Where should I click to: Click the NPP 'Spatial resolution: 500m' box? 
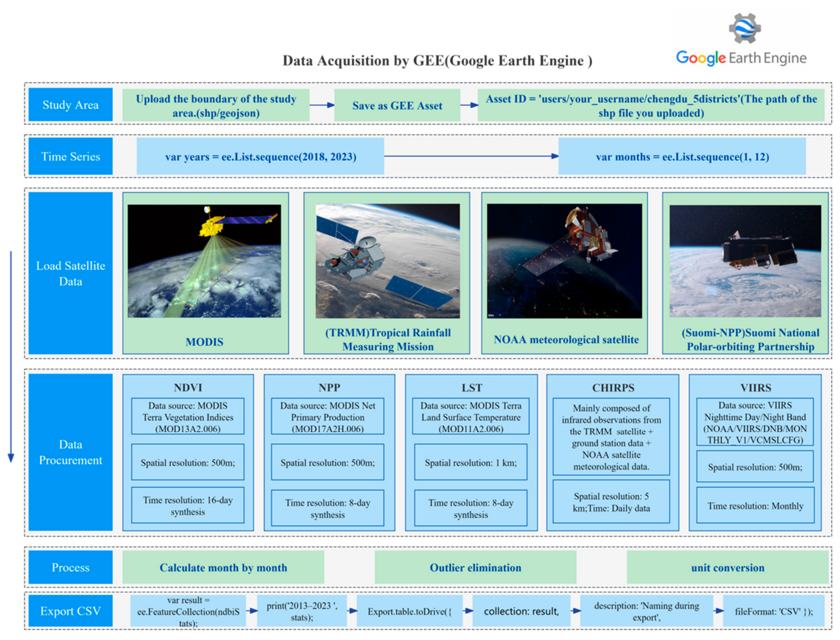327,462
